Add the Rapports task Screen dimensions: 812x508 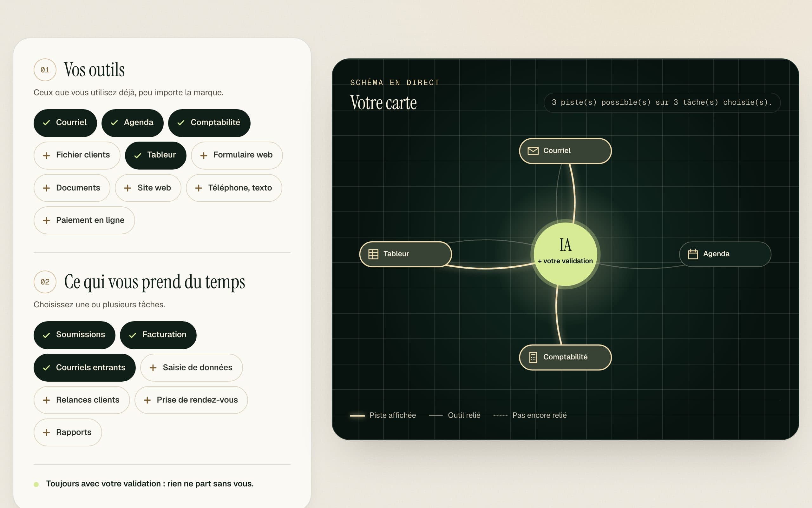[68, 432]
